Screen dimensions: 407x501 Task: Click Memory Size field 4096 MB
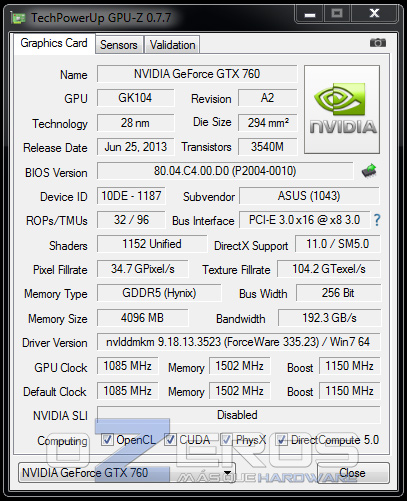click(x=143, y=318)
